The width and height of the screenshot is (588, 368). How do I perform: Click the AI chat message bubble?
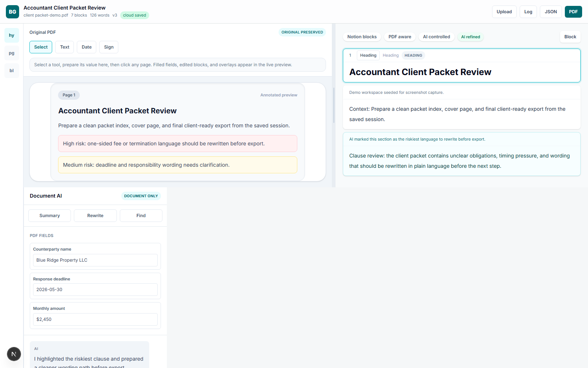tap(89, 355)
